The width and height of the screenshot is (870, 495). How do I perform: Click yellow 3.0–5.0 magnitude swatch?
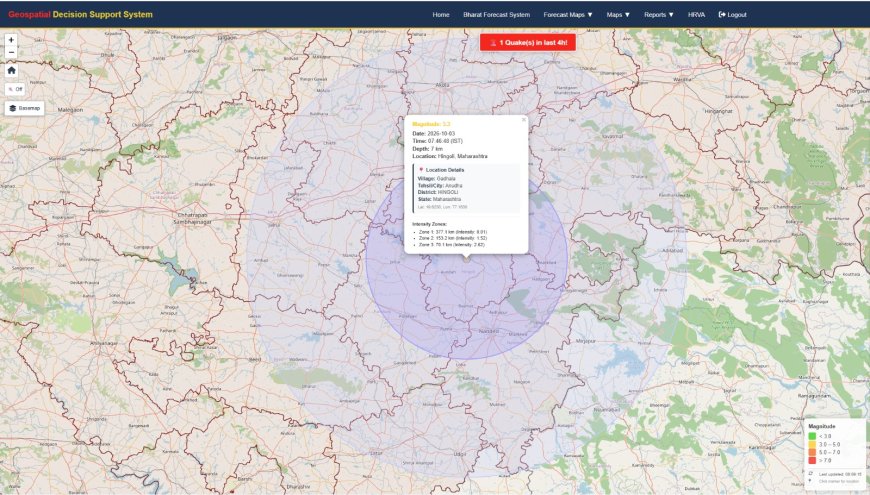pos(812,445)
